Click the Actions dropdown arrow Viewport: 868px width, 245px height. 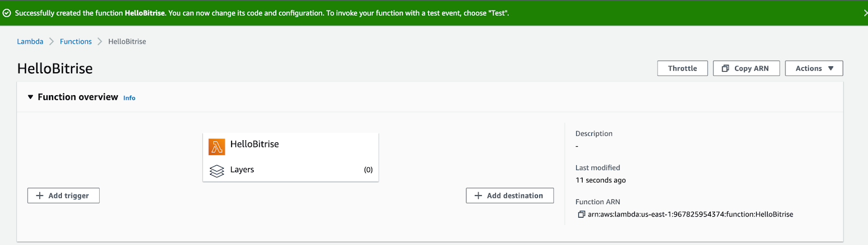coord(831,68)
